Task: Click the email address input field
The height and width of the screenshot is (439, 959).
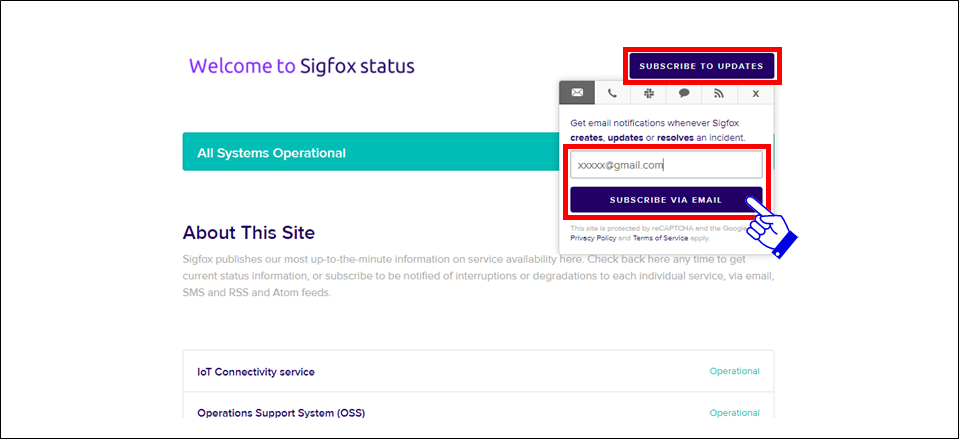Action: pos(666,165)
